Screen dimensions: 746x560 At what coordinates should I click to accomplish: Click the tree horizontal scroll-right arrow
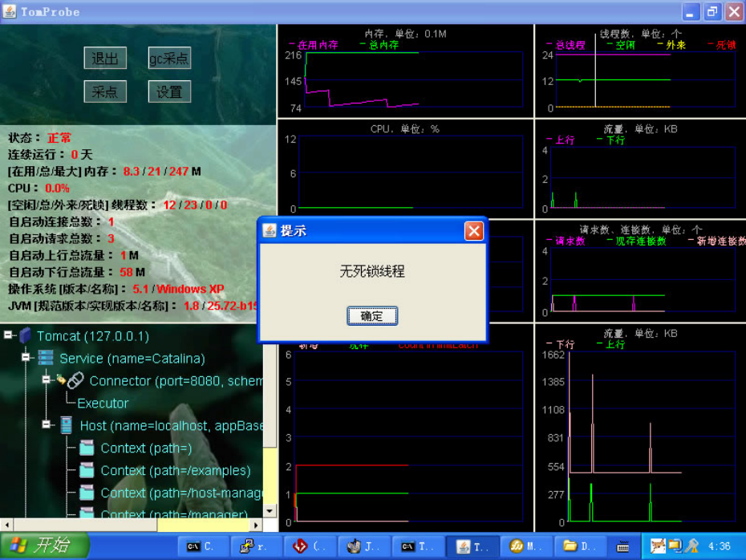coord(256,526)
